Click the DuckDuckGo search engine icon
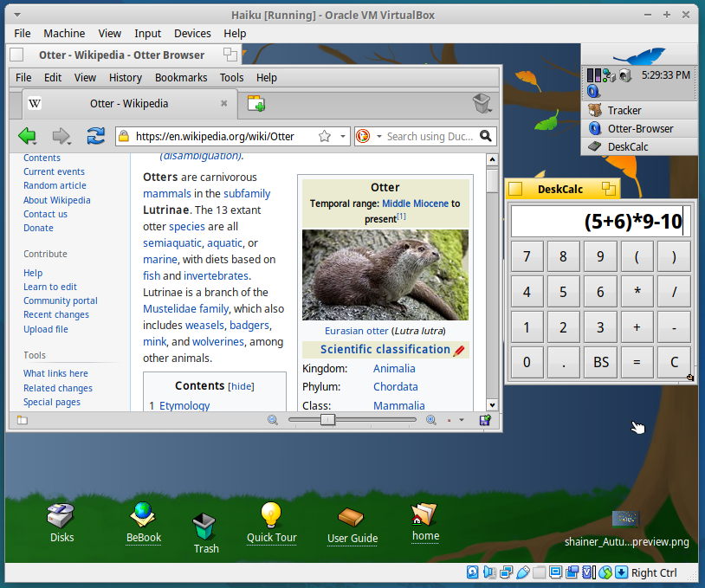 pyautogui.click(x=363, y=136)
